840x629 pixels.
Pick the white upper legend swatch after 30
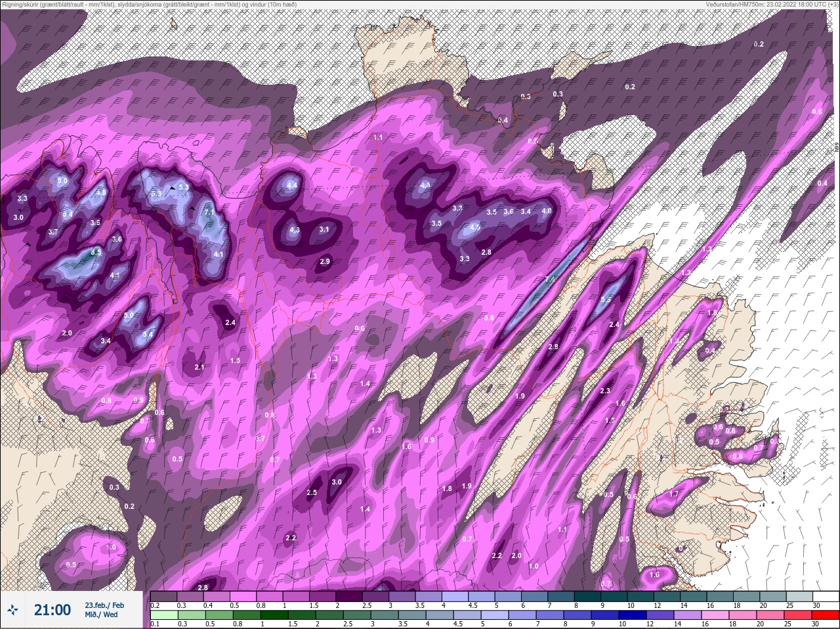(826, 596)
